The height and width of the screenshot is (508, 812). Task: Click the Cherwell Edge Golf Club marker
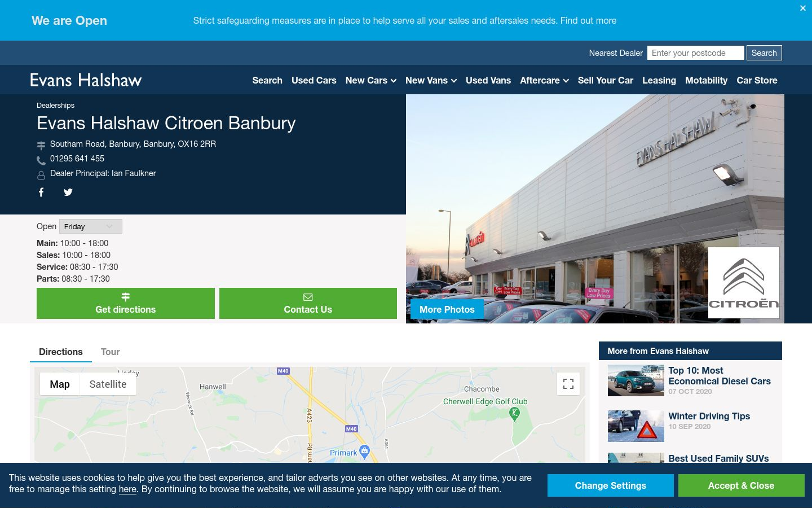click(x=514, y=414)
